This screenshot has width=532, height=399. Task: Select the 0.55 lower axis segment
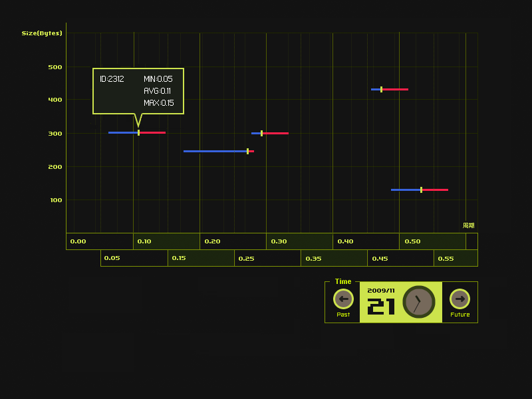(x=456, y=258)
